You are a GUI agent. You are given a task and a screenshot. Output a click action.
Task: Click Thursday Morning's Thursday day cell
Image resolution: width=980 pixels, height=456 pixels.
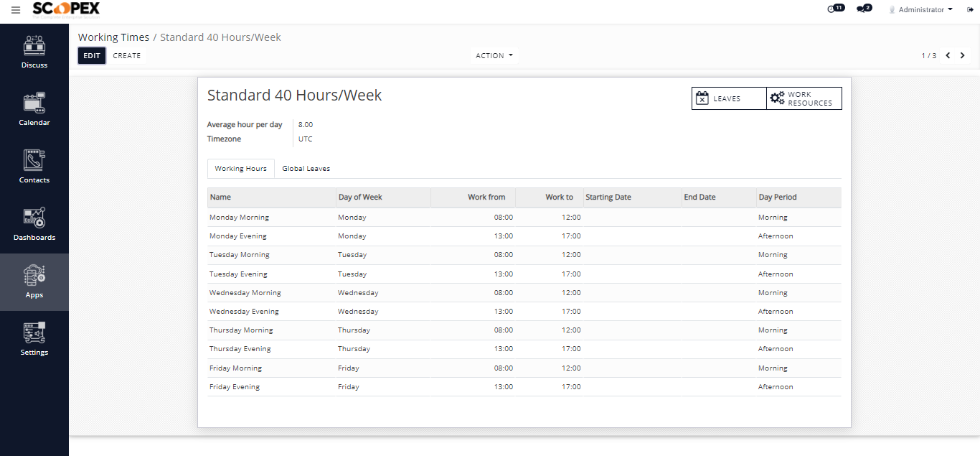click(x=354, y=330)
